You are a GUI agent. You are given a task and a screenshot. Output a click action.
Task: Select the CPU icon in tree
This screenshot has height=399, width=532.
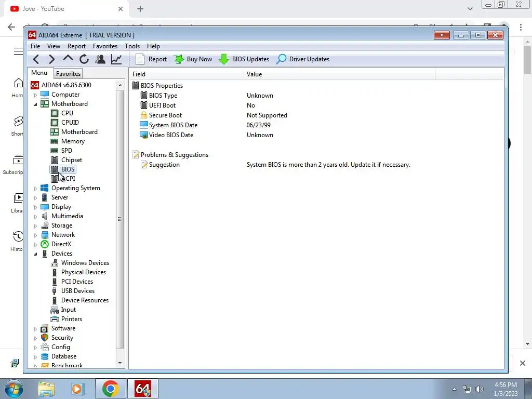54,113
